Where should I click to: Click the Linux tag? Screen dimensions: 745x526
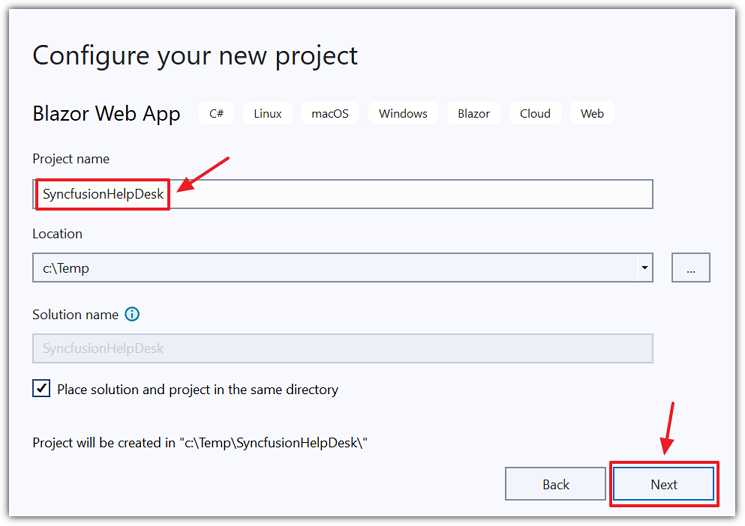267,114
